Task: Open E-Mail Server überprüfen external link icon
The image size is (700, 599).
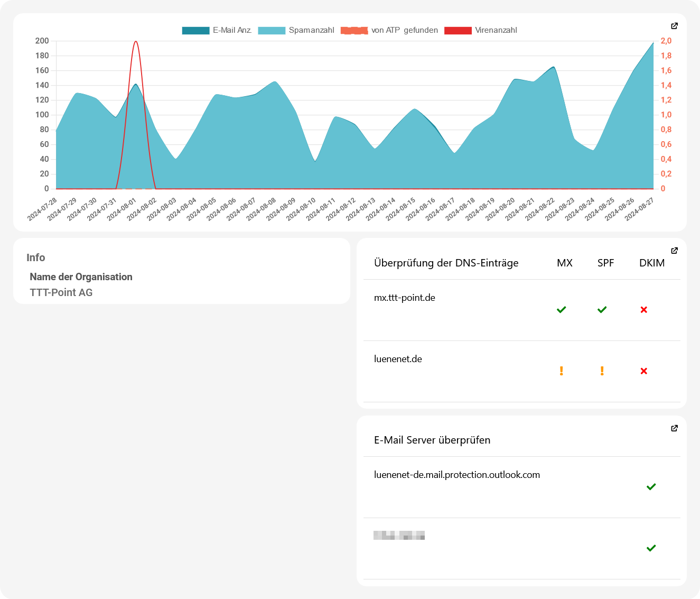Action: coord(674,428)
